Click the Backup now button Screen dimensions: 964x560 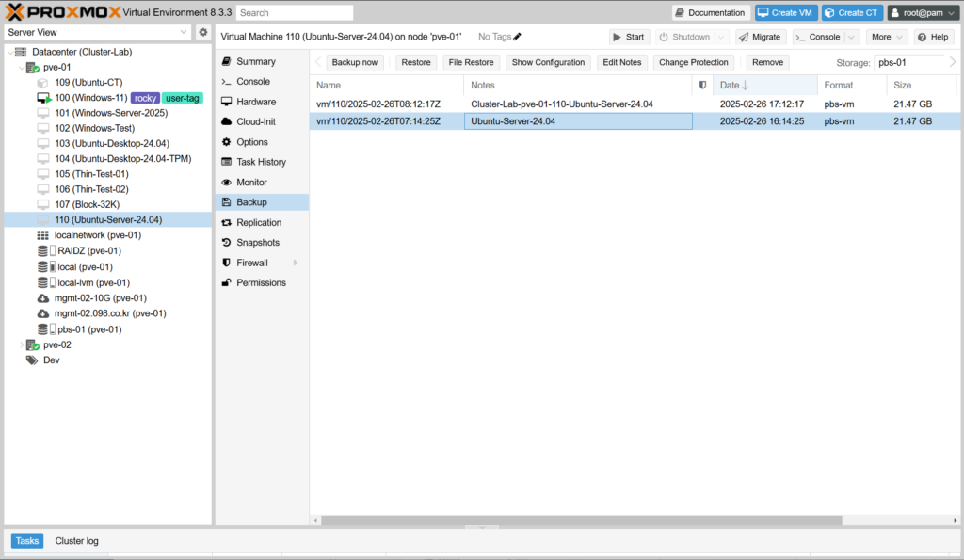tap(355, 62)
